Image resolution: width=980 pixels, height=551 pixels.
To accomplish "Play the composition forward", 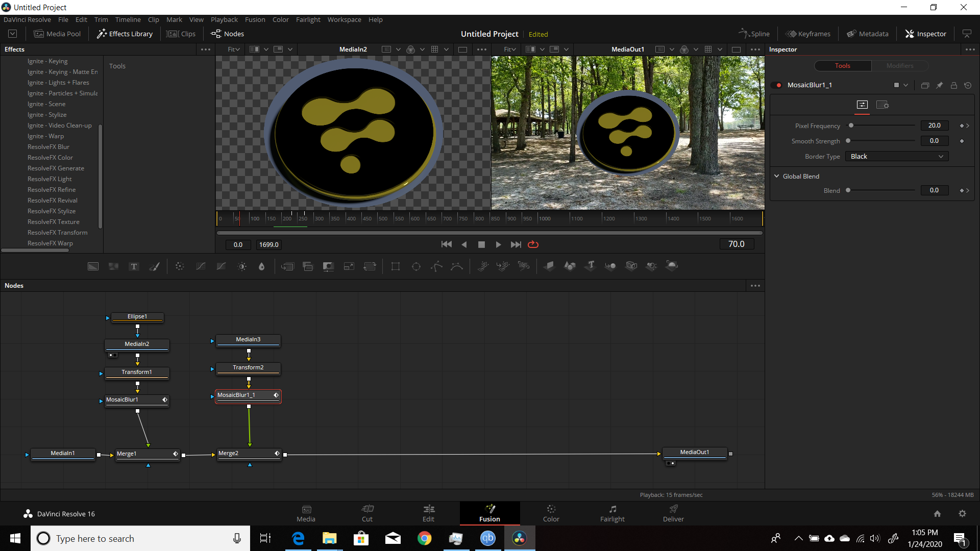I will point(498,244).
